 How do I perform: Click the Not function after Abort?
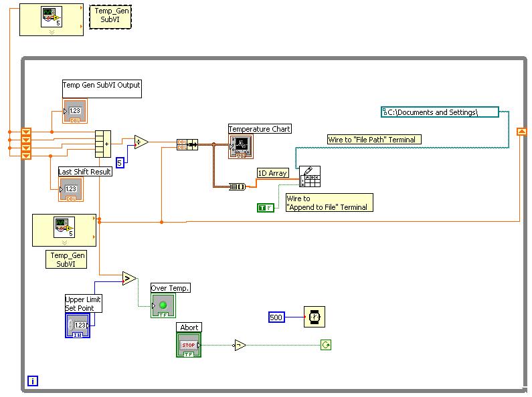[x=240, y=346]
